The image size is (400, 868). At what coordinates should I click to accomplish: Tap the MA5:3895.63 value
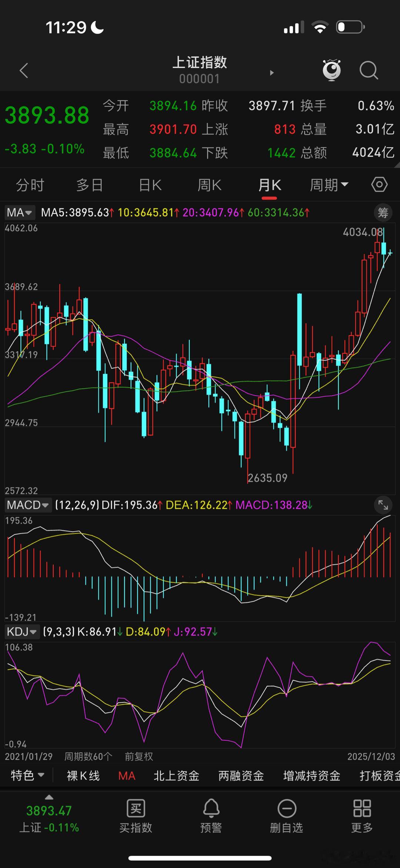point(77,212)
